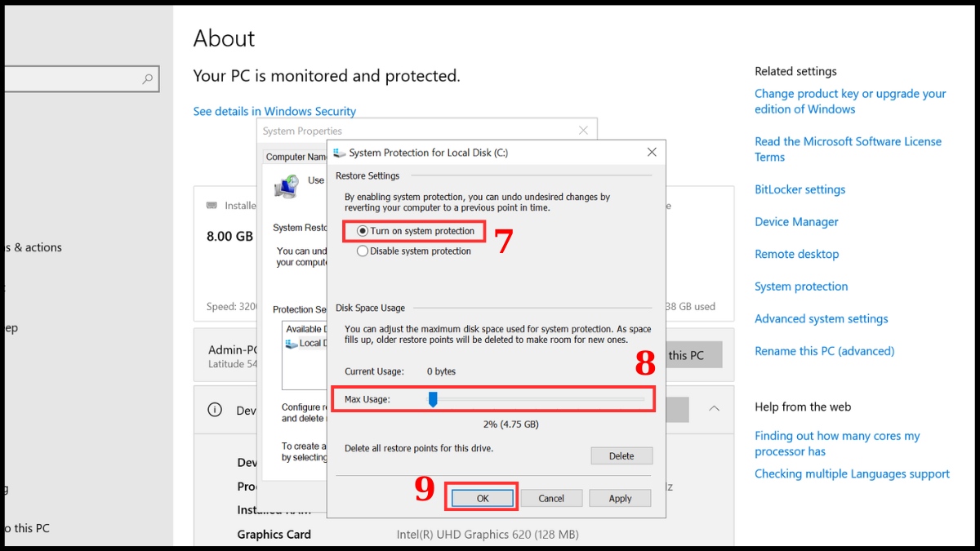Select Turn on system protection radio button
The height and width of the screenshot is (551, 980).
pyautogui.click(x=363, y=231)
